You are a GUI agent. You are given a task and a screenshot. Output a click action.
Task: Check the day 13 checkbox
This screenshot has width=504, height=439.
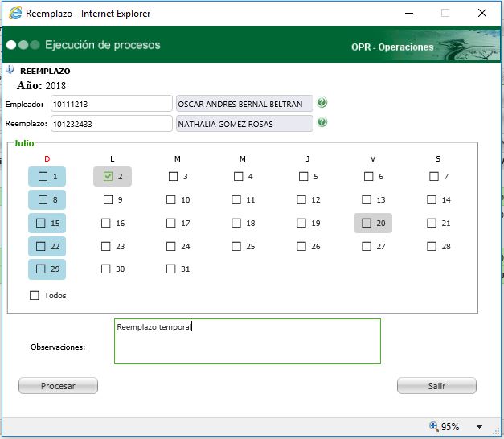(x=367, y=199)
